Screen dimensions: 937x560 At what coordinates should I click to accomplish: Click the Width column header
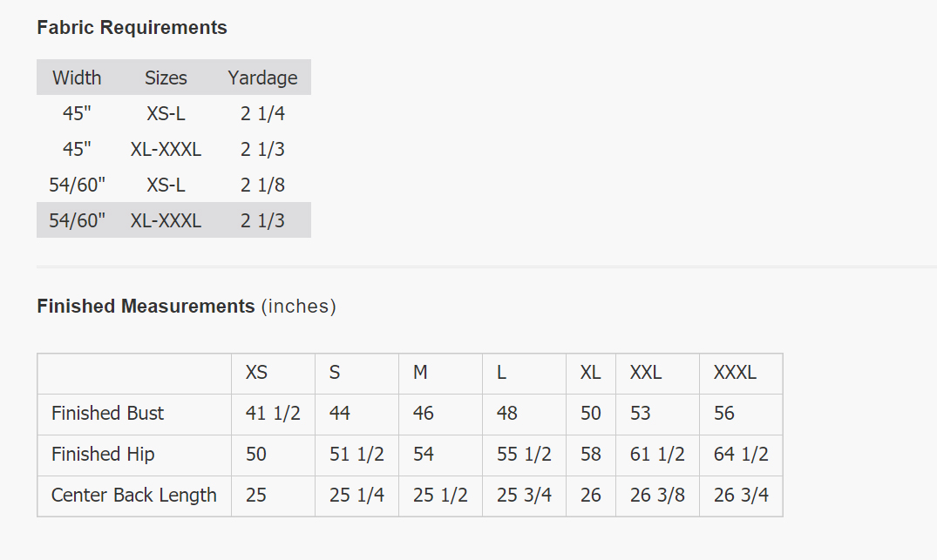point(77,78)
